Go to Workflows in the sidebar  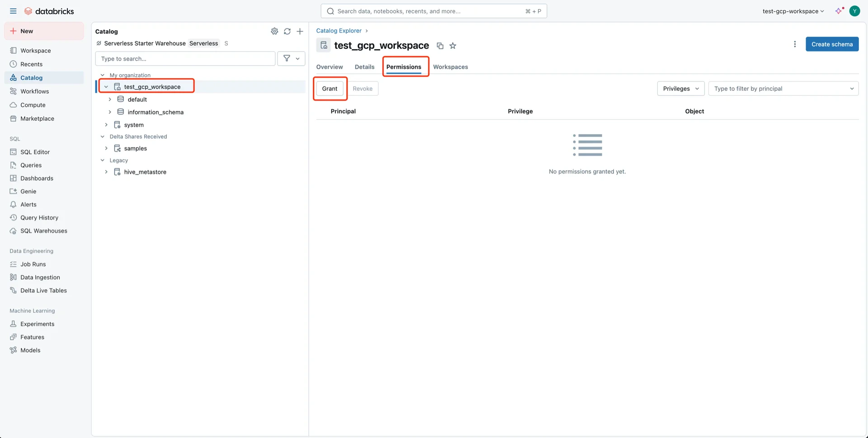tap(44, 91)
